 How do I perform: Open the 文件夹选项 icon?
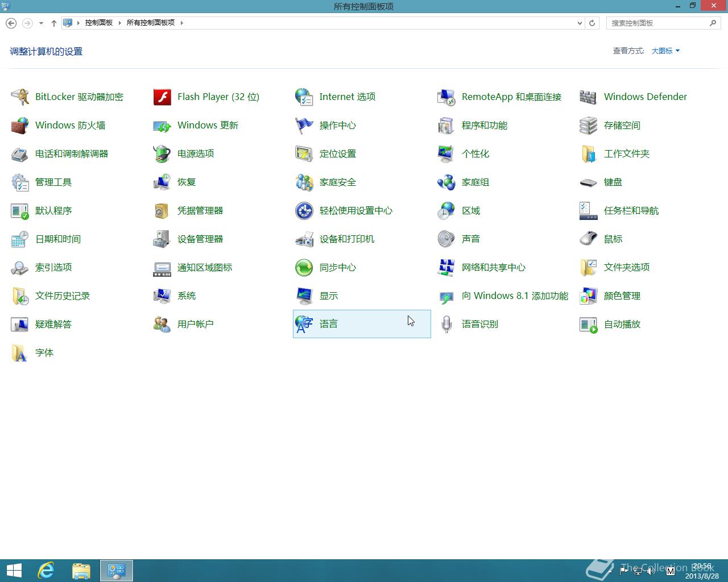click(x=589, y=267)
